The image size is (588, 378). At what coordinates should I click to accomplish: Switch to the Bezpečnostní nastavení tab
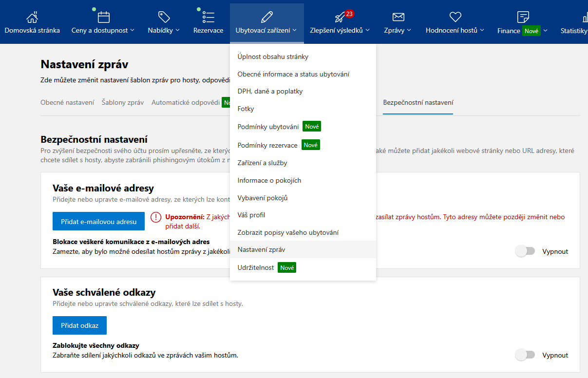pos(418,102)
